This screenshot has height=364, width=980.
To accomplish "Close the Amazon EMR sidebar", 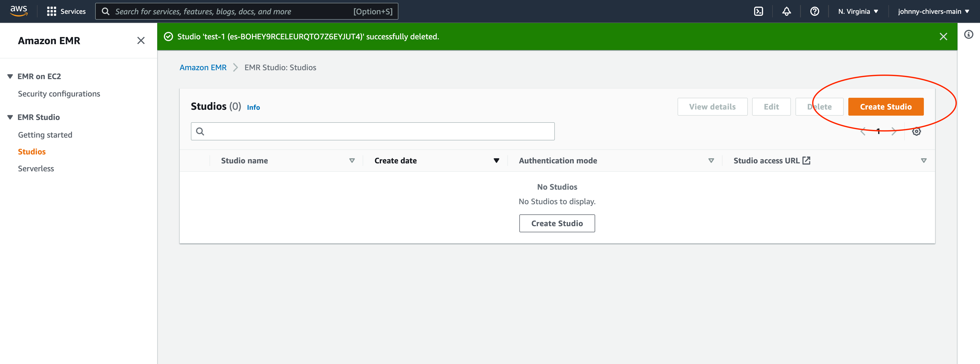I will click(x=141, y=41).
